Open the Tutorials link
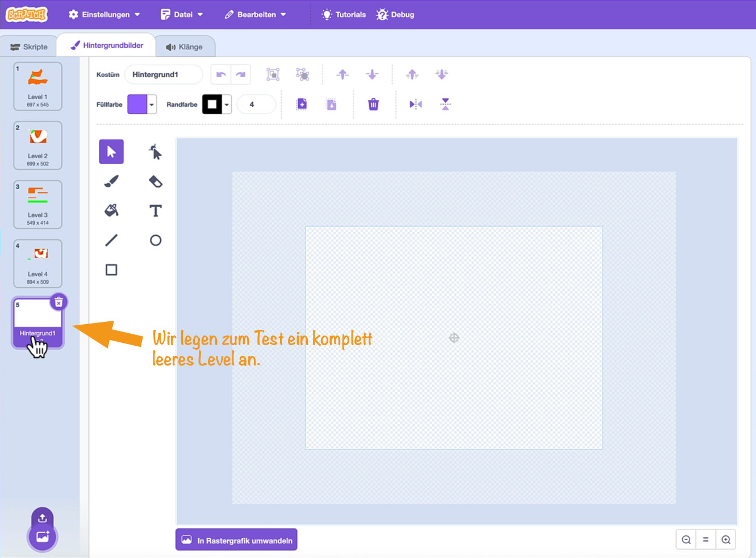 click(x=344, y=15)
